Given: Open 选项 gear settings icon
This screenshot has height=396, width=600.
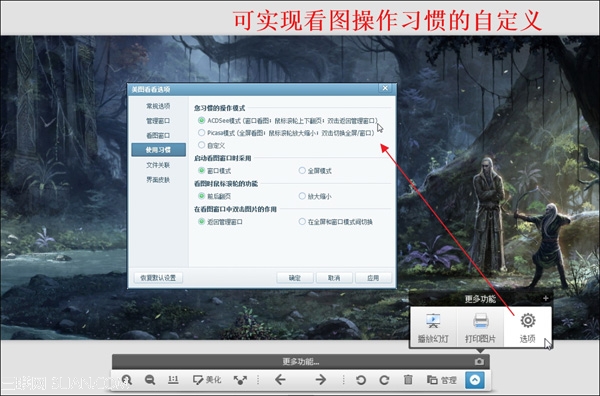Looking at the screenshot, I should 528,328.
